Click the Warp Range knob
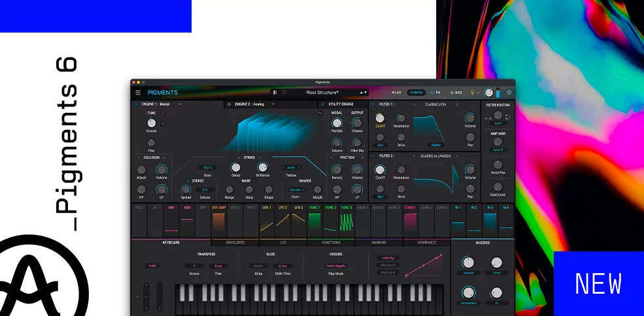 pos(229,189)
